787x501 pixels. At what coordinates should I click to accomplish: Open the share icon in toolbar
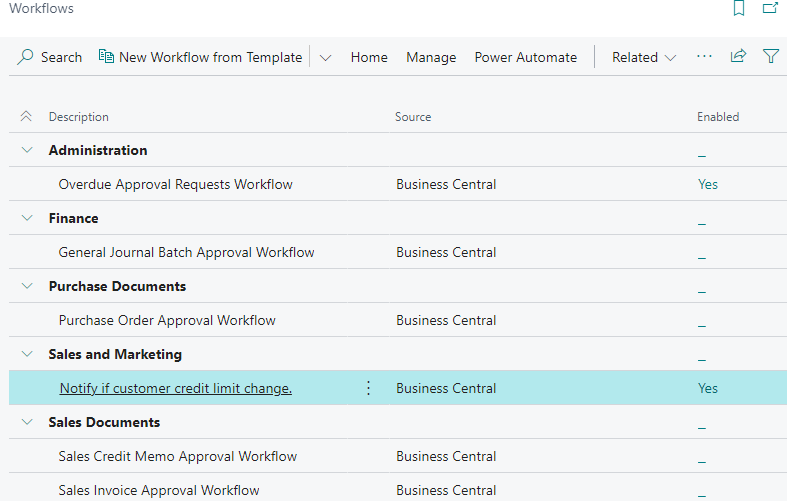[738, 57]
